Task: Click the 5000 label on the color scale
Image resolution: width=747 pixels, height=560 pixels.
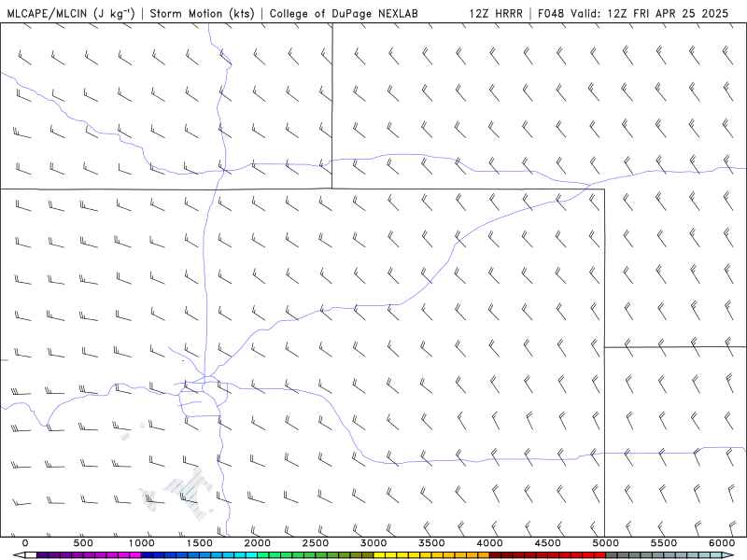Action: [606, 543]
